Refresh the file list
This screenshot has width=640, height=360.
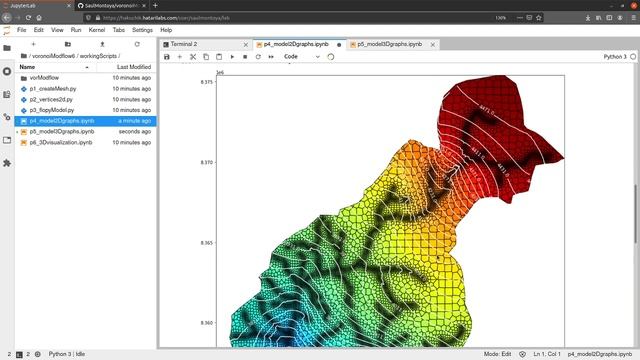[x=137, y=44]
